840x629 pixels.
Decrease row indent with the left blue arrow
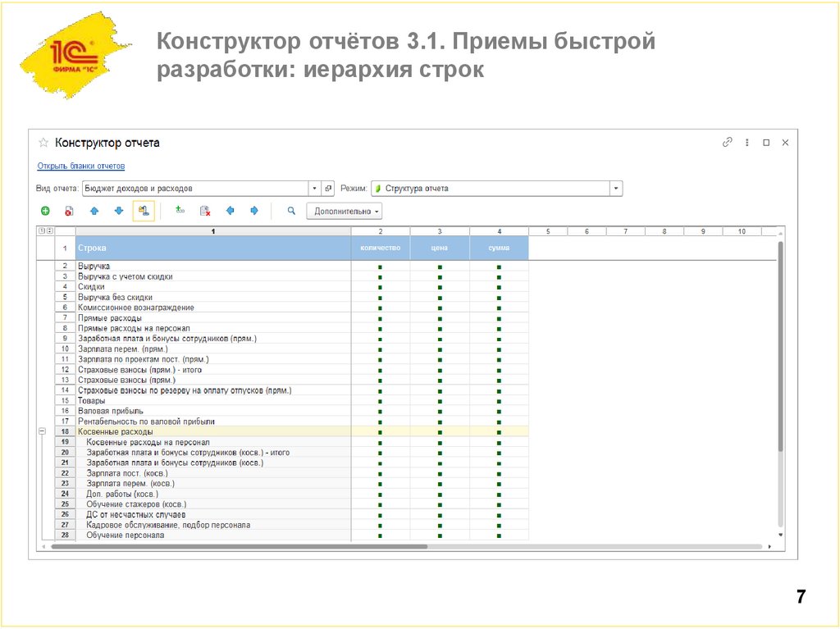pyautogui.click(x=230, y=211)
